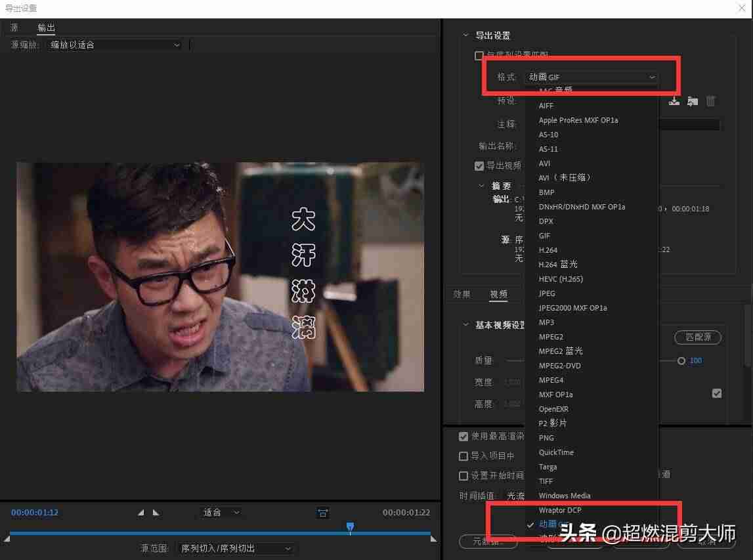
Task: Collapse the 导出设置 section
Action: point(465,35)
